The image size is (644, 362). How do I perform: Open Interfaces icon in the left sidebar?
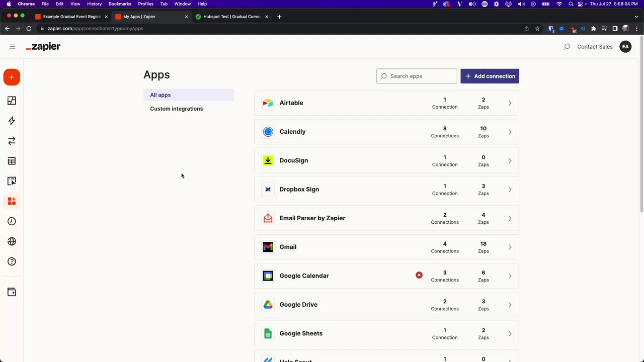(x=12, y=181)
